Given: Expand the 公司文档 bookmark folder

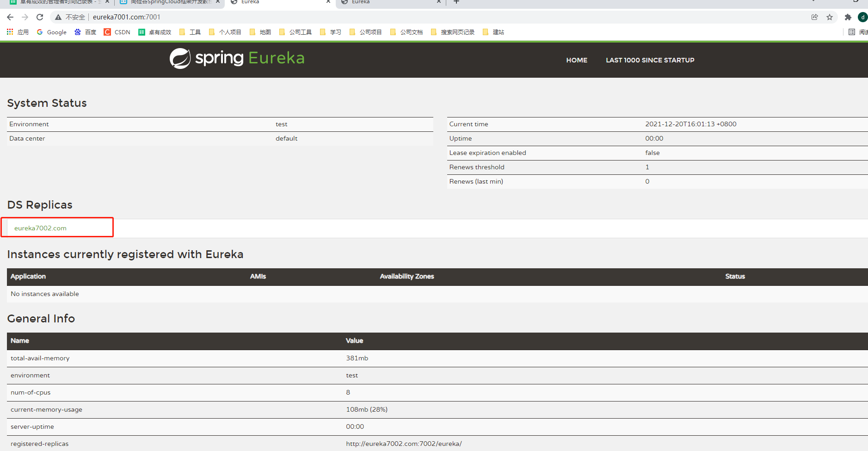Looking at the screenshot, I should point(406,32).
